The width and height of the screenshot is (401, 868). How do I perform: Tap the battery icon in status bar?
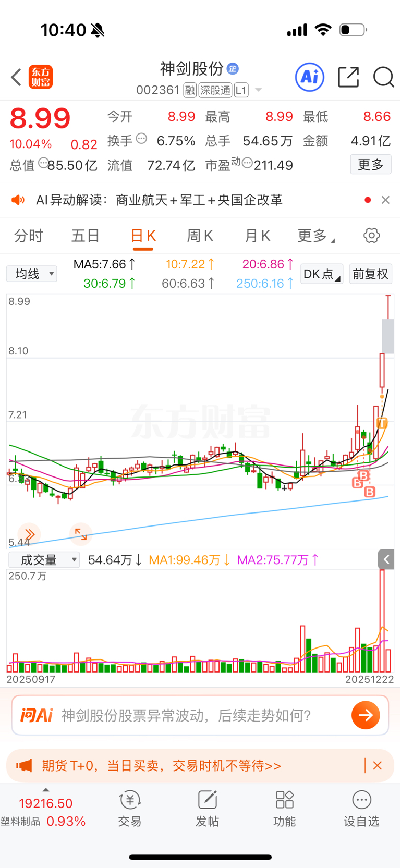(x=353, y=30)
